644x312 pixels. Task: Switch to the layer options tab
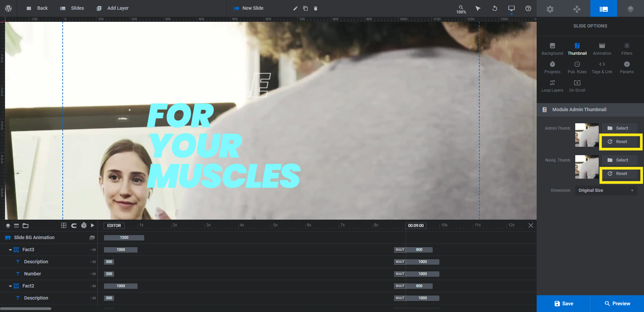(631, 9)
